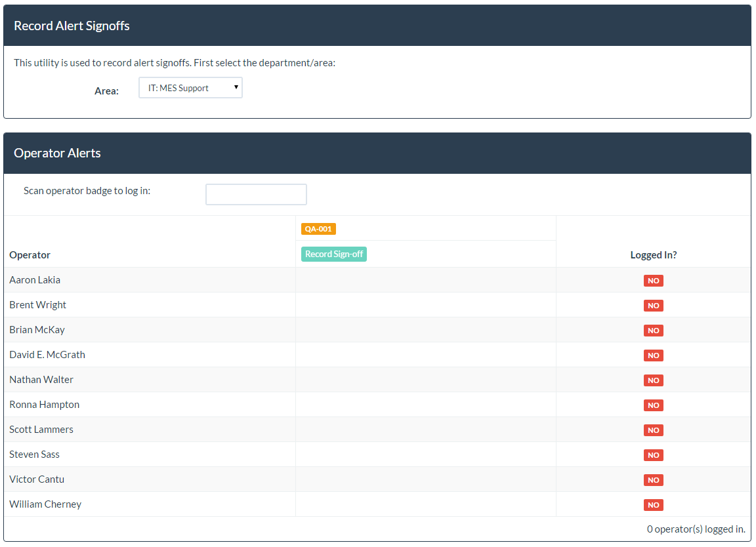This screenshot has width=756, height=547.
Task: Click the NO status for David E. McGrath
Action: tap(653, 355)
